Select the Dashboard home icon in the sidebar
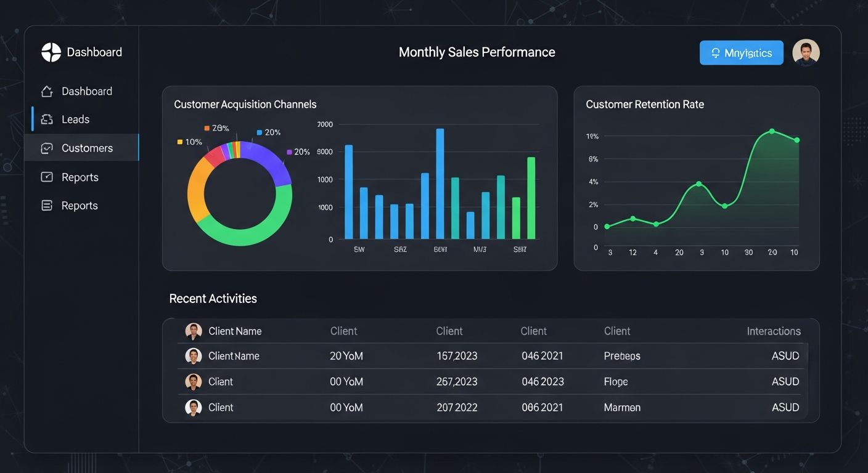 pos(46,91)
